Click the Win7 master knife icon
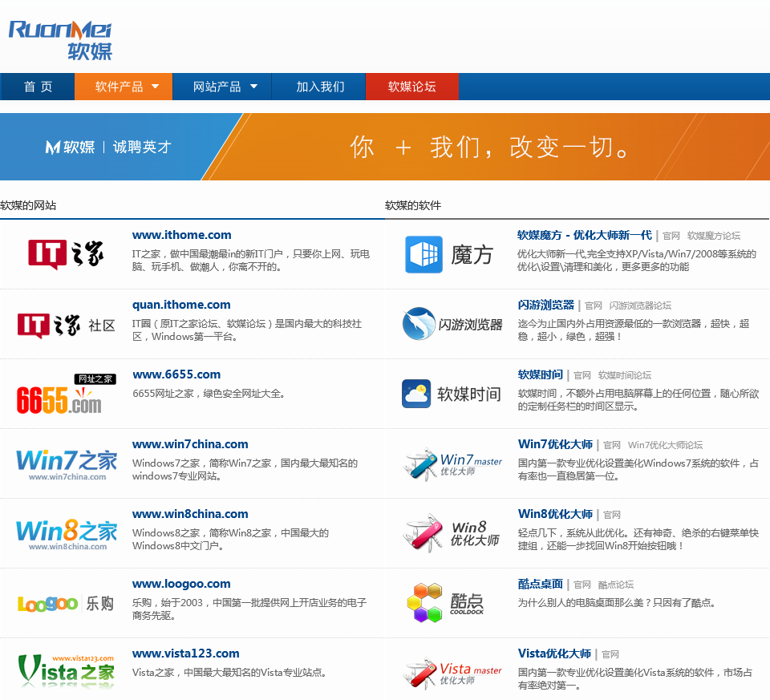 tap(420, 464)
